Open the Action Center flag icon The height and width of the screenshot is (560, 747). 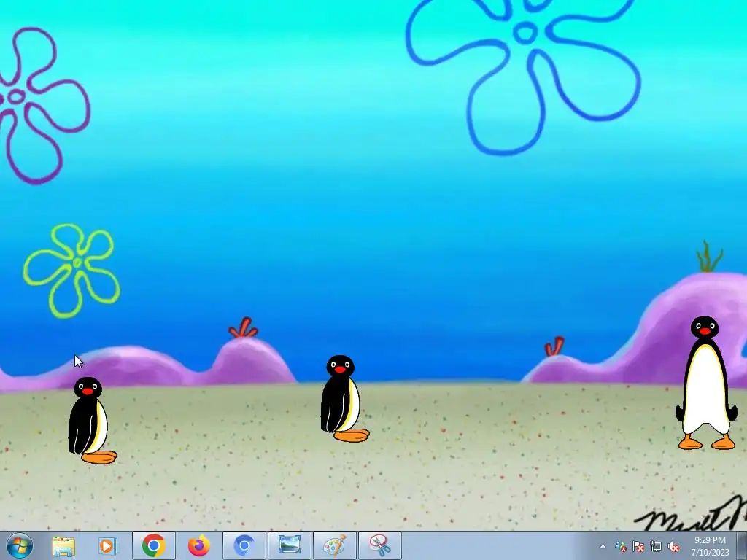(638, 547)
